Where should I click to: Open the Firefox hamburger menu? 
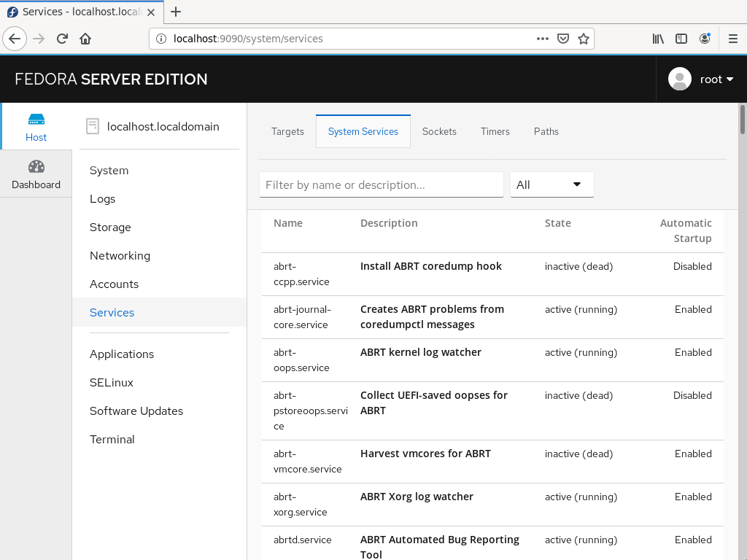[733, 39]
